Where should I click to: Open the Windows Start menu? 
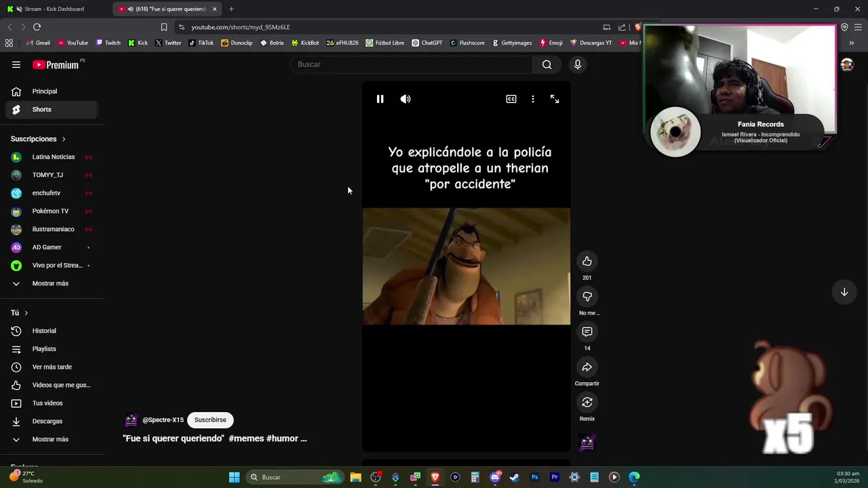pos(234,477)
